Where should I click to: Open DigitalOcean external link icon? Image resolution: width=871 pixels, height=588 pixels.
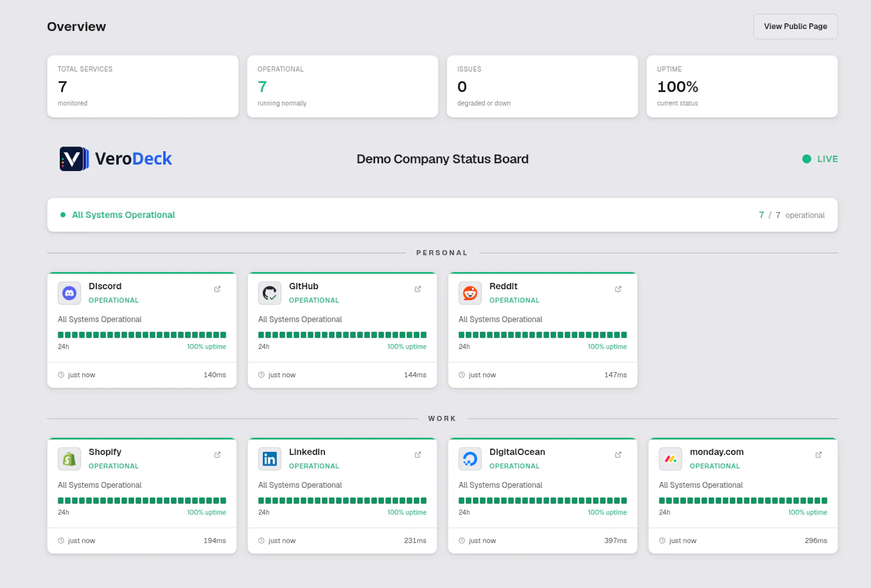coord(618,455)
